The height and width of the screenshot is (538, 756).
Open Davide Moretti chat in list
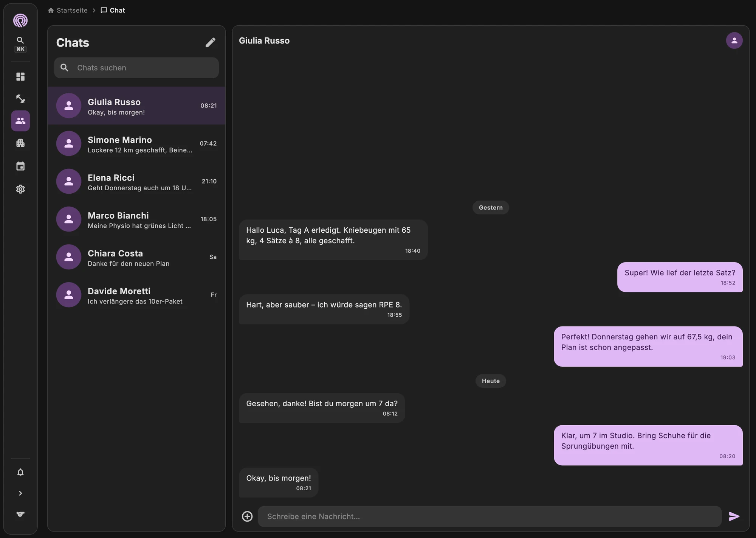[x=136, y=295]
